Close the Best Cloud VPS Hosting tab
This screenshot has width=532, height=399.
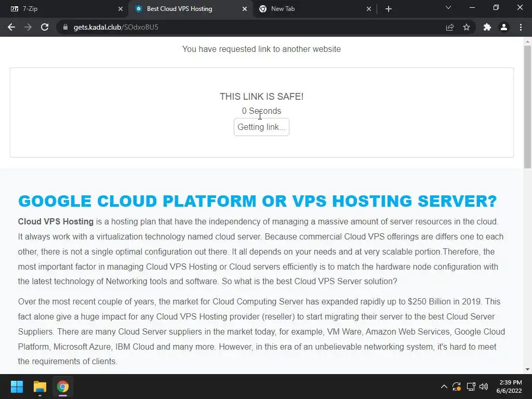(245, 9)
